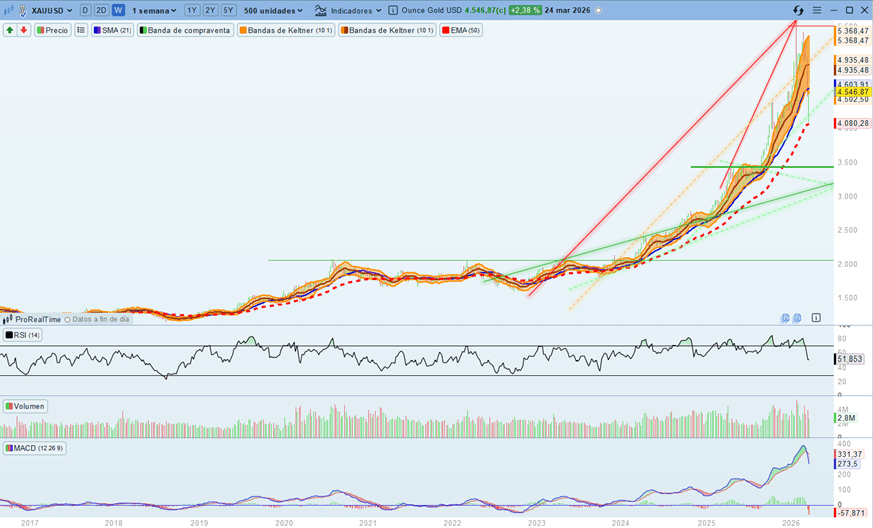Click the ProRealTime logo icon
Screen dimensions: 873x528
pyautogui.click(x=8, y=319)
